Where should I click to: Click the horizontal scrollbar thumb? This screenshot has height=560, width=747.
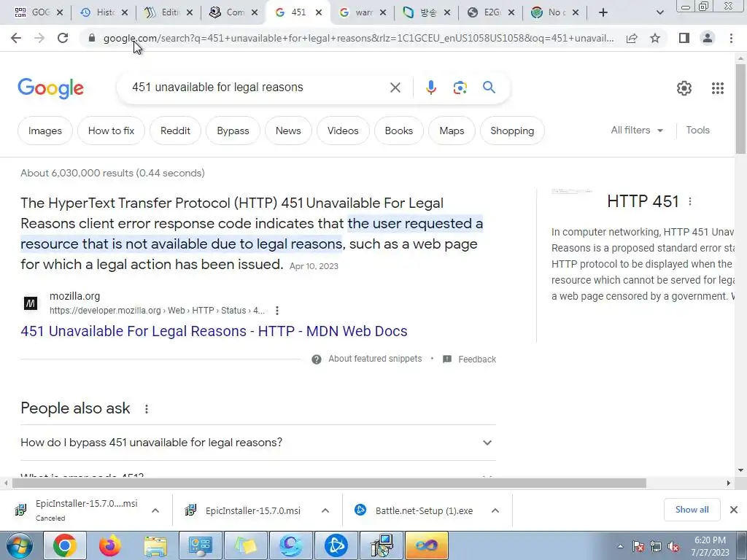pyautogui.click(x=329, y=483)
